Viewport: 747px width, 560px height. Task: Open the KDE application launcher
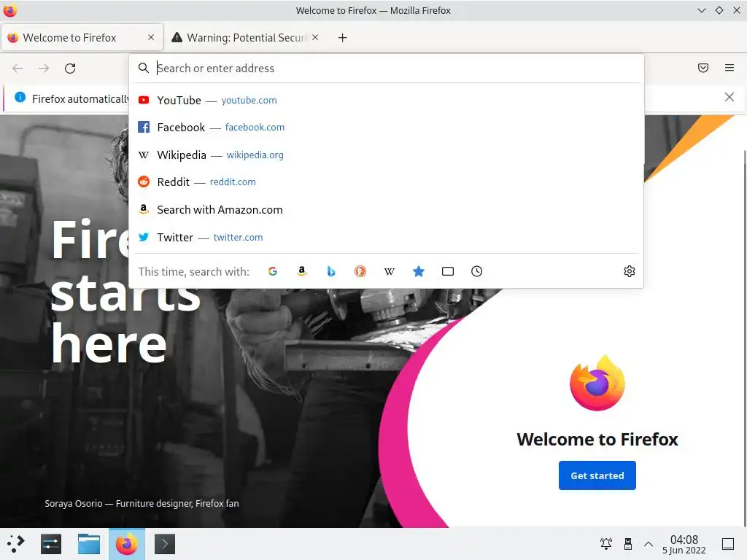coord(15,544)
